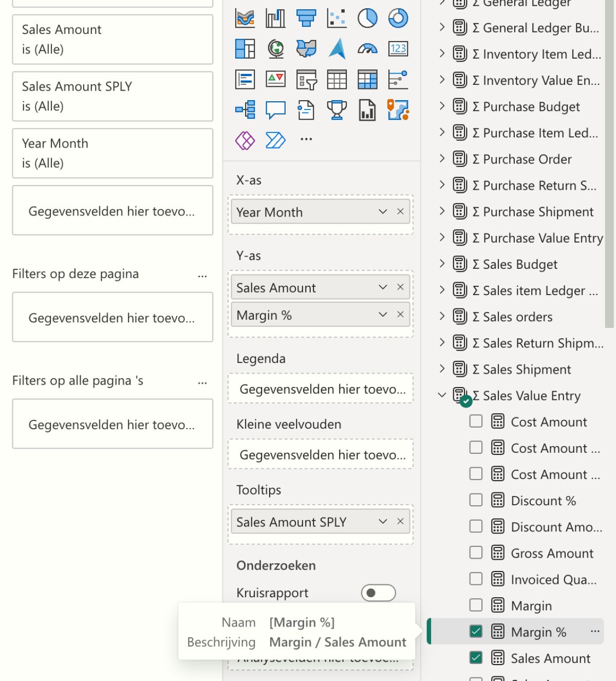Turn on the Kruisrapport toggle
The height and width of the screenshot is (681, 616).
tap(378, 593)
